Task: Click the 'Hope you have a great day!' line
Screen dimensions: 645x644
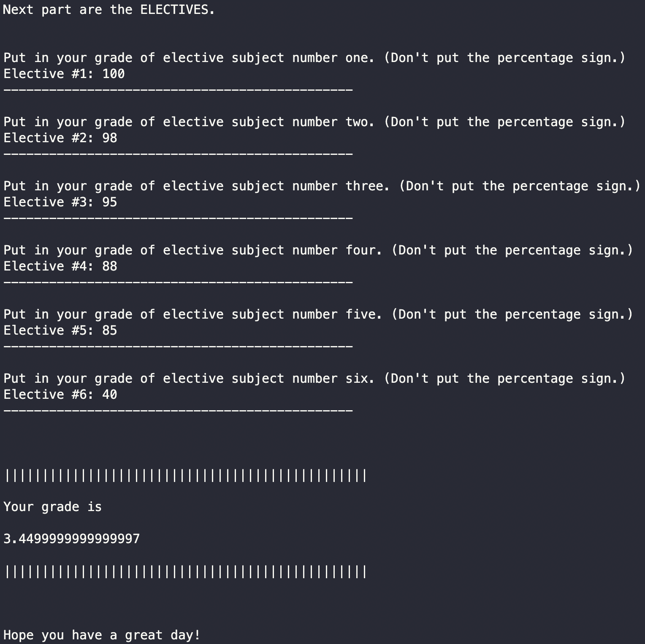Action: click(x=102, y=635)
